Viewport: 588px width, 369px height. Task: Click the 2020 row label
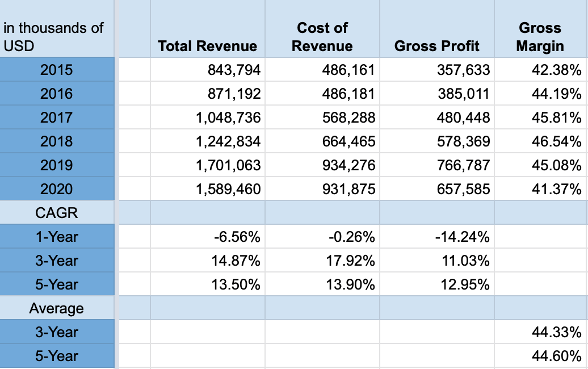point(56,189)
